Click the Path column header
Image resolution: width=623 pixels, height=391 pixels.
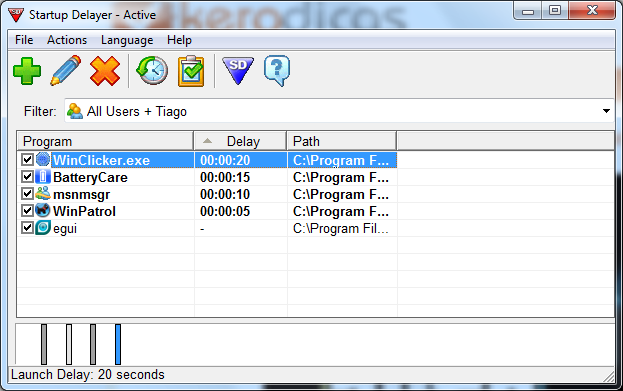pos(342,141)
